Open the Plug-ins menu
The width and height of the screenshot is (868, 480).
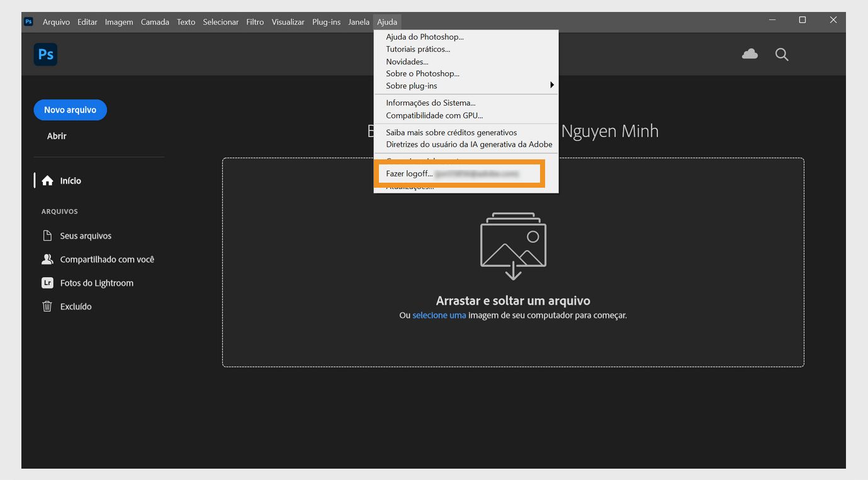326,22
